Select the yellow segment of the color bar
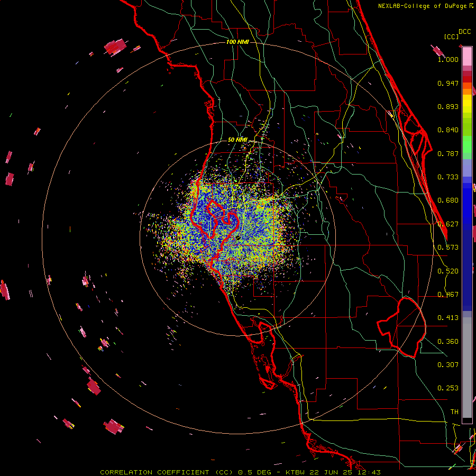476x476 pixels. pyautogui.click(x=467, y=104)
